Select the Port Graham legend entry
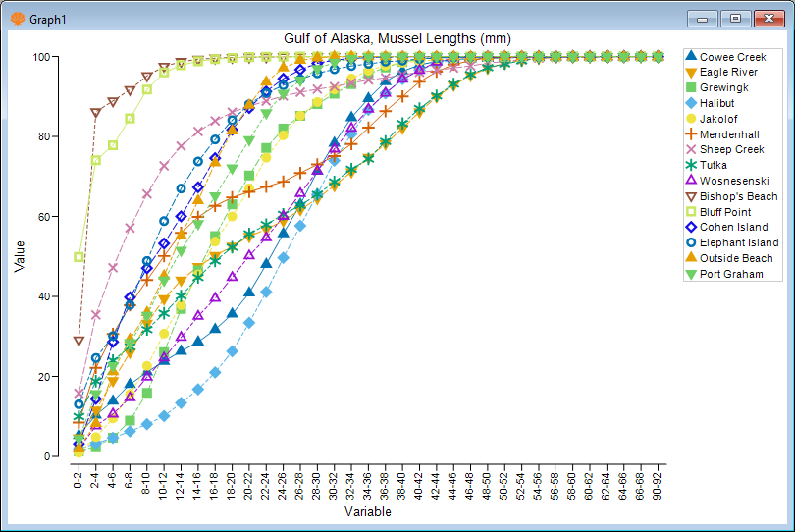The height and width of the screenshot is (532, 795). tap(731, 274)
